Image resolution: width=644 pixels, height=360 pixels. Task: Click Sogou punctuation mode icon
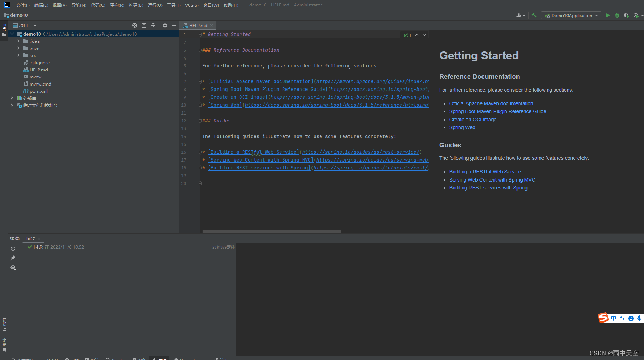pyautogui.click(x=623, y=318)
